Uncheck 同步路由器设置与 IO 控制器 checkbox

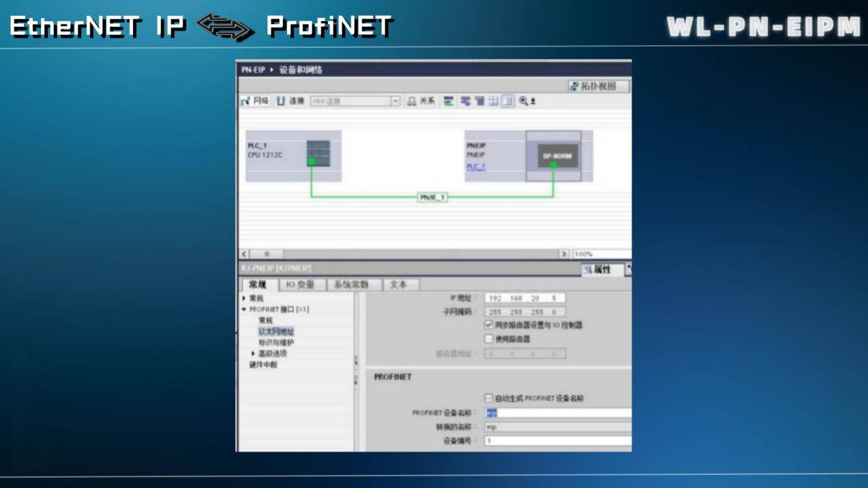pos(488,324)
